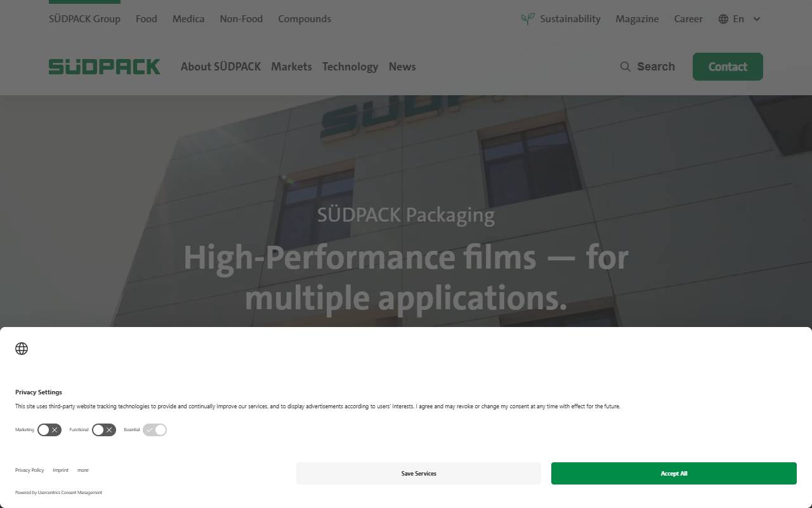Click the 'Privacy Settings' heading text
812x508 pixels.
coord(39,392)
